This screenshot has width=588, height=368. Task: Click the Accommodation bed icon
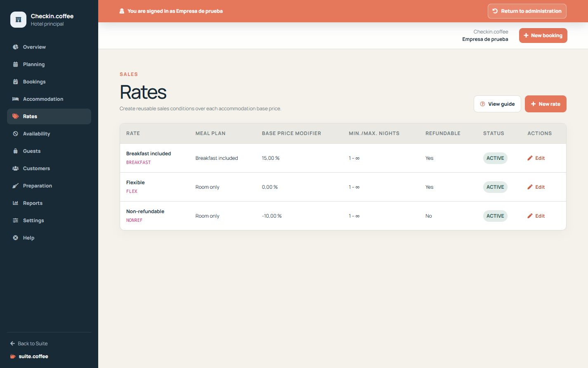[x=15, y=99]
